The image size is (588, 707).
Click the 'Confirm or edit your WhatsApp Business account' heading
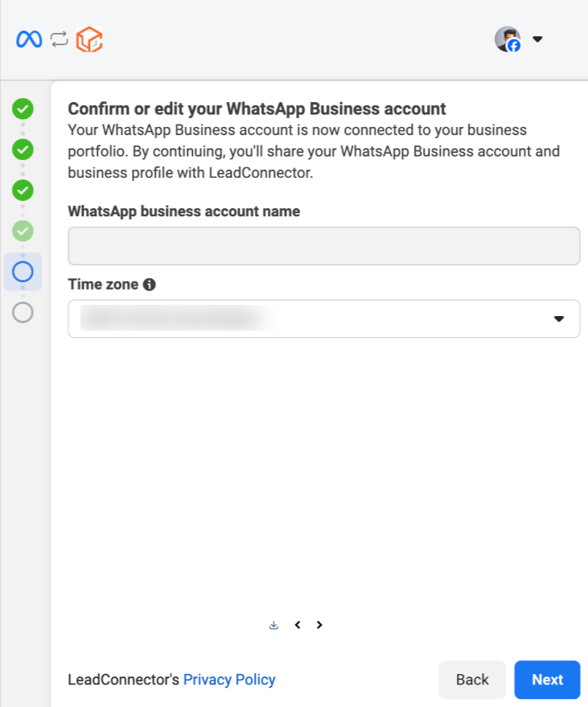(x=257, y=109)
